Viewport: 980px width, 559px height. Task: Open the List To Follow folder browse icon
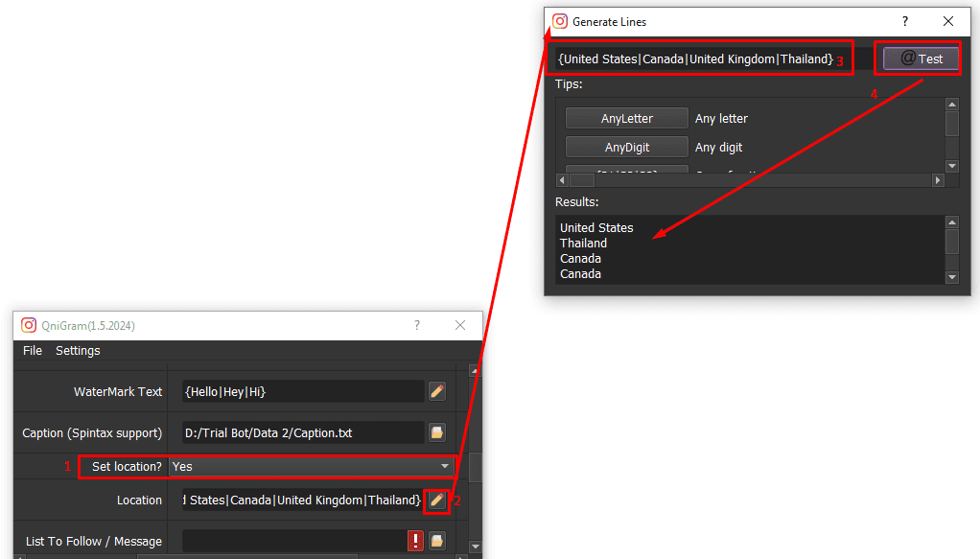click(437, 541)
